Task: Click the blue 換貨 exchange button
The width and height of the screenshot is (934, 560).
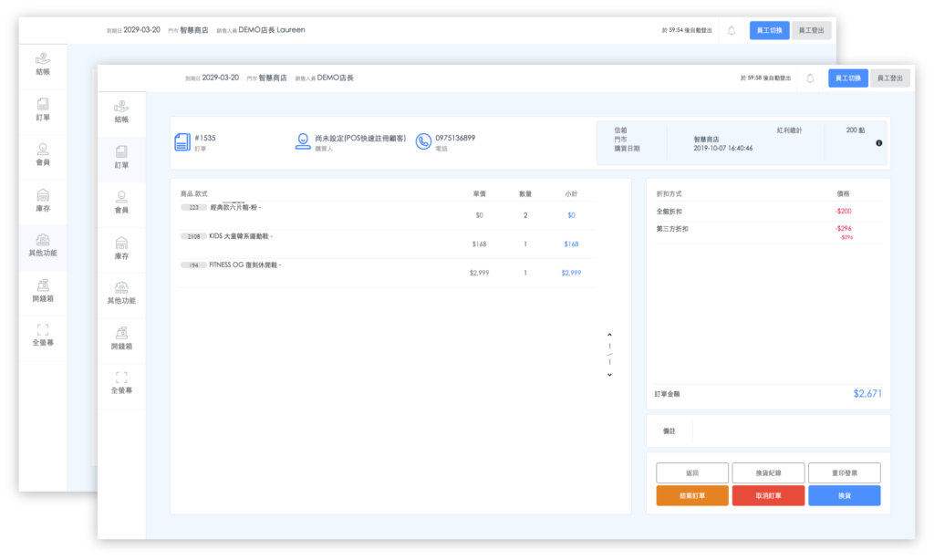Action: coord(844,495)
